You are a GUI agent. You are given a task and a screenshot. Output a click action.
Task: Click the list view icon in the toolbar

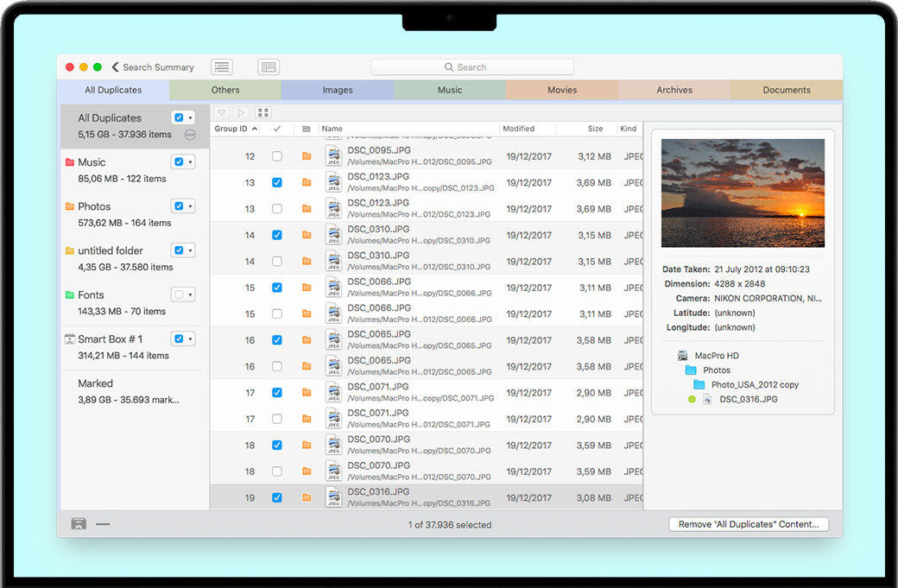(222, 67)
